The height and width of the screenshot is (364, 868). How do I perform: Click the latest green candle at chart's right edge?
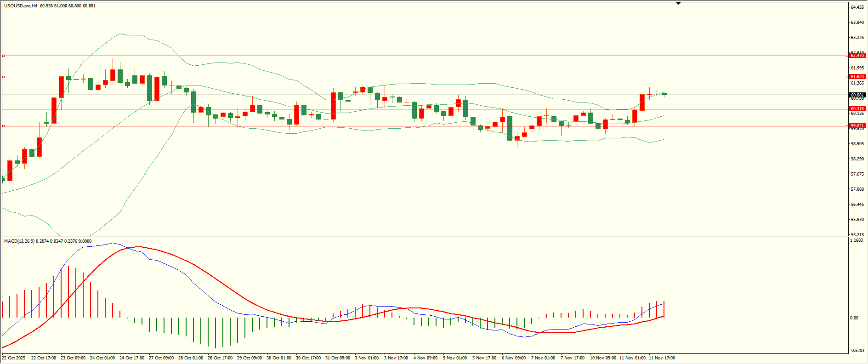(664, 94)
